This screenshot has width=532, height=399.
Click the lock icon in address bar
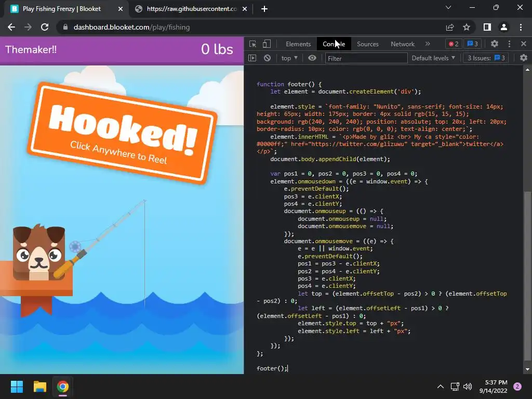65,27
